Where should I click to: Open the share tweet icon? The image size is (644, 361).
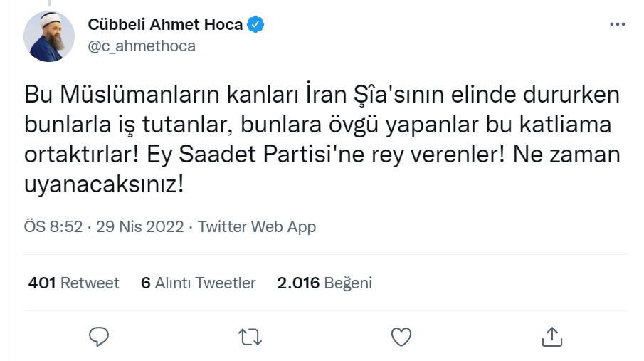coord(552,336)
